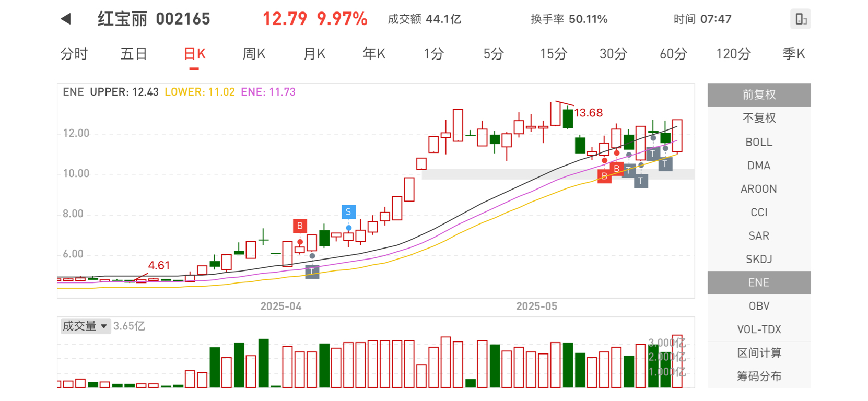Open the 120分 chart tab
The height and width of the screenshot is (401, 868).
(x=733, y=54)
